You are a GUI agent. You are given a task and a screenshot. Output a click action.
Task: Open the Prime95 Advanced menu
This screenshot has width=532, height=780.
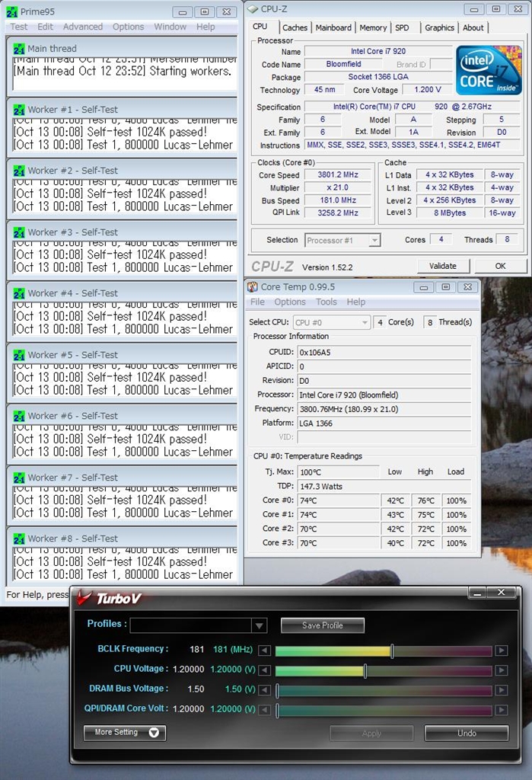point(82,27)
